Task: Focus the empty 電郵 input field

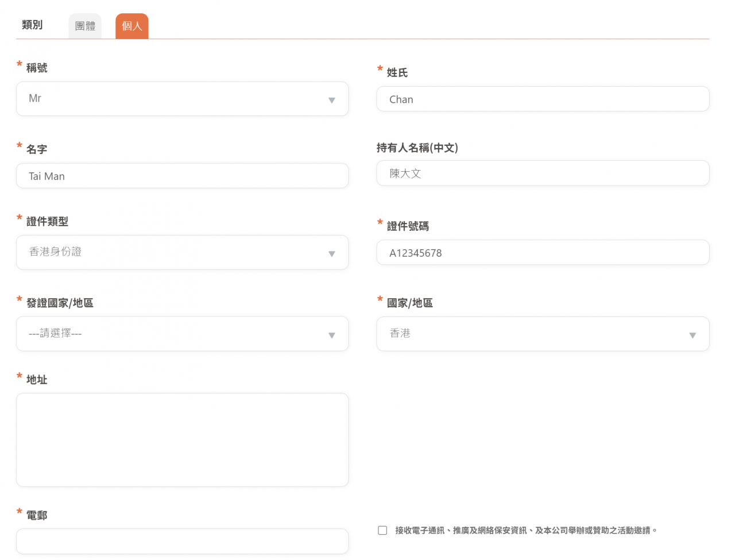Action: click(182, 541)
